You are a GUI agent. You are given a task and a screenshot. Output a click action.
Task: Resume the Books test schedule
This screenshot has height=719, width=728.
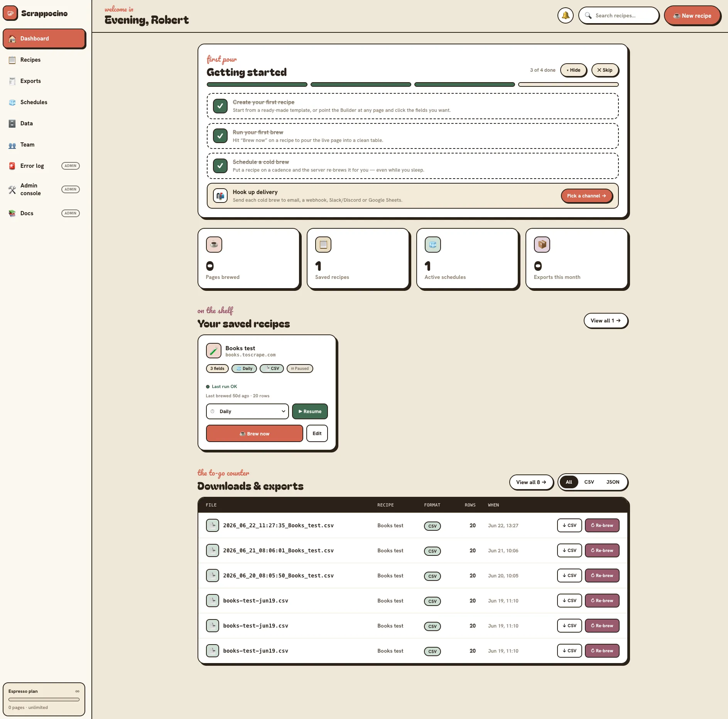(x=310, y=411)
